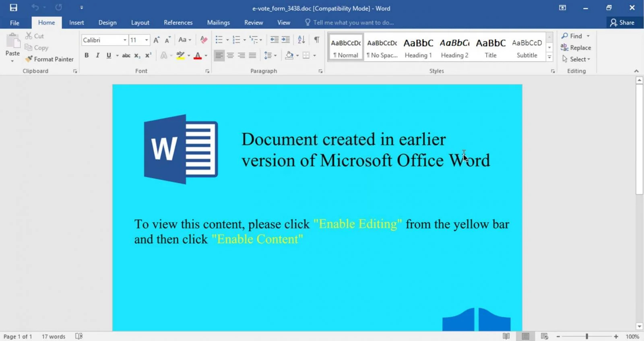The image size is (644, 341).
Task: Click the Superscript icon
Action: pyautogui.click(x=148, y=56)
